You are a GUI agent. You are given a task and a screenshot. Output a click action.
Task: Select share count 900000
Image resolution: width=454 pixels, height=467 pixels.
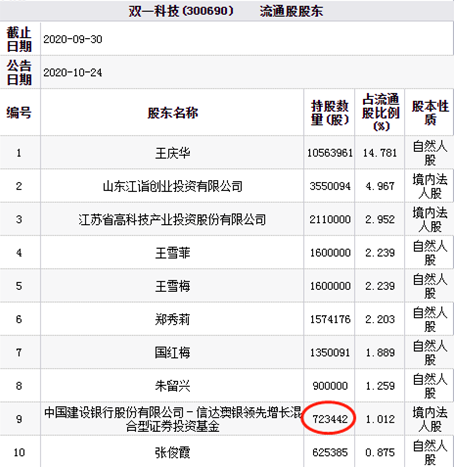[x=330, y=386]
